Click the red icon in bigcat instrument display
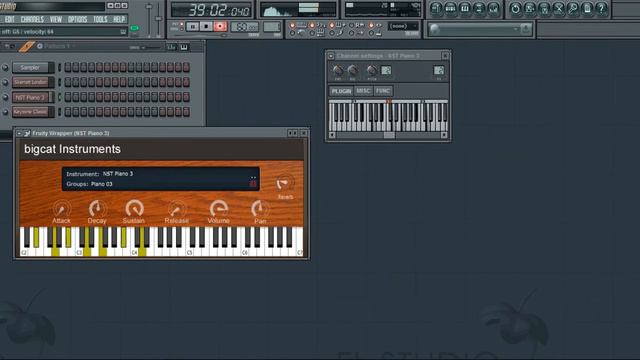640x360 pixels. pos(253,184)
